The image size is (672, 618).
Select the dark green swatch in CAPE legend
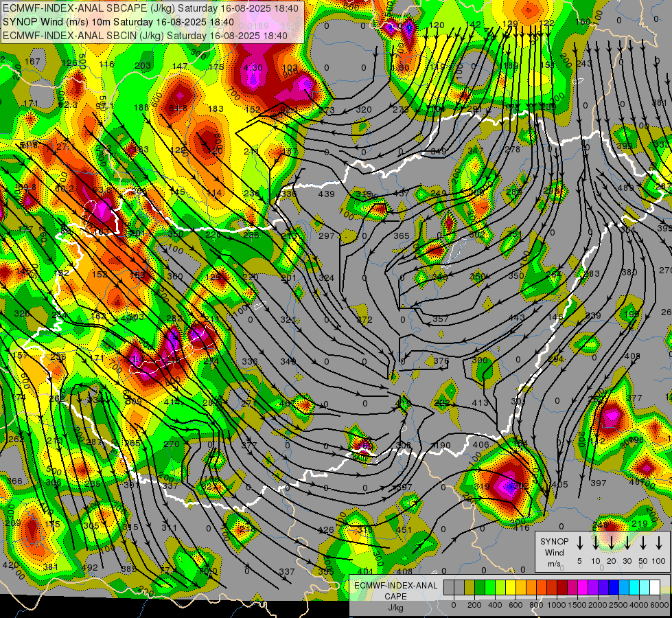480,587
